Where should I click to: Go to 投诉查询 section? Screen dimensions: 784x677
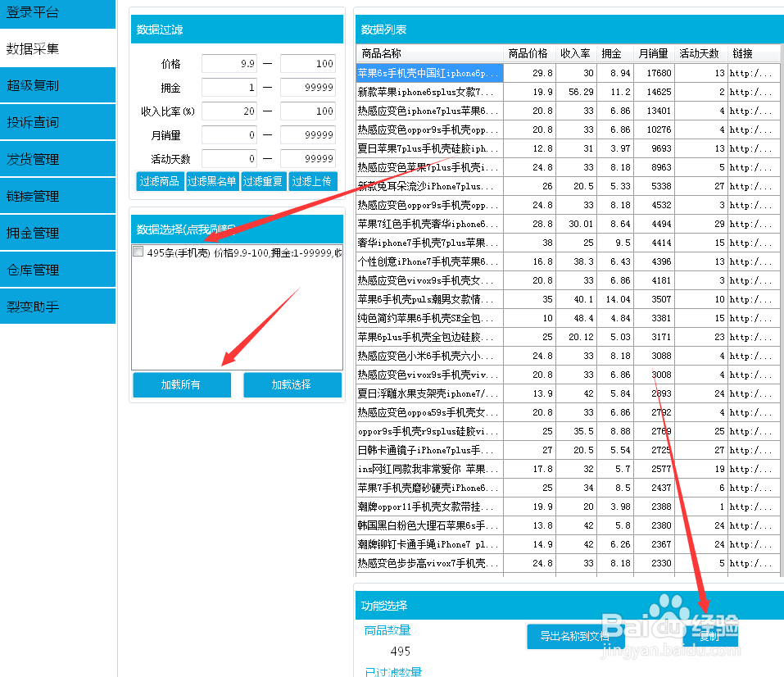57,122
